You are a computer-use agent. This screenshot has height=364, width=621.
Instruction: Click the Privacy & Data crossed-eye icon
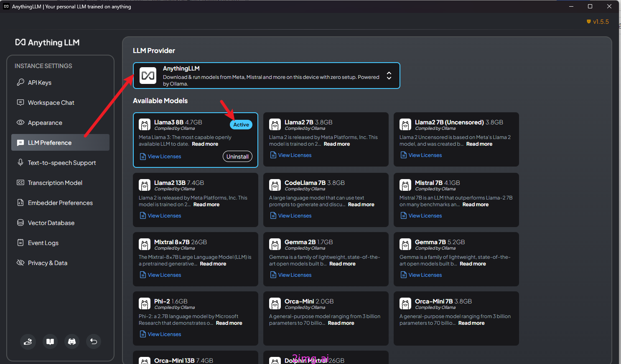(x=20, y=263)
